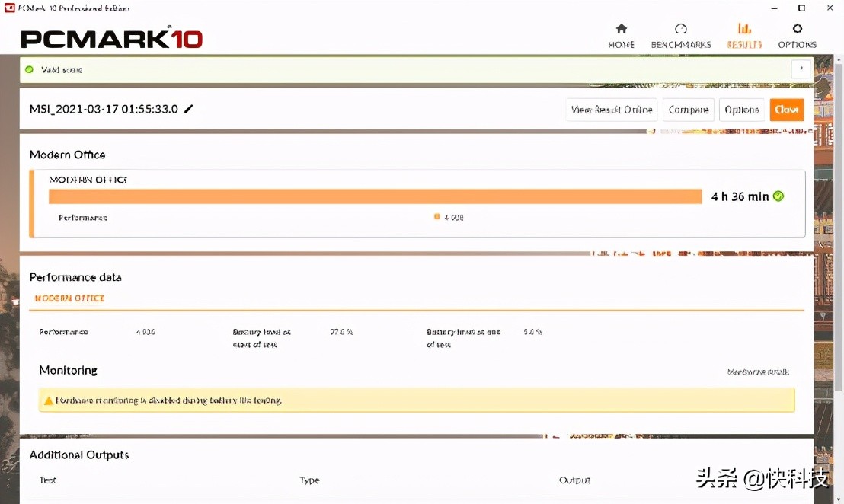Open the Options section in top navigation

click(798, 36)
